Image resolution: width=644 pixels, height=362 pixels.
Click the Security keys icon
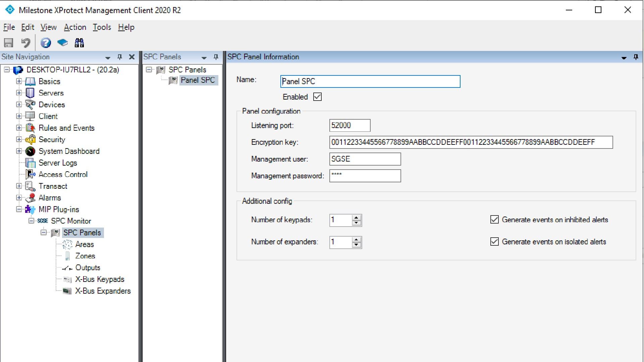click(x=30, y=139)
